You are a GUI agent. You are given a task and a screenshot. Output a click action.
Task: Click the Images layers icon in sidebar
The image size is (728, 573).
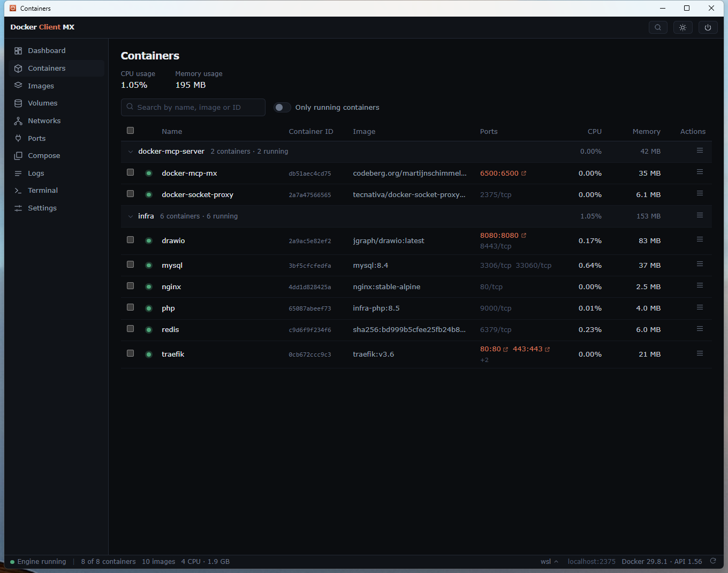pyautogui.click(x=18, y=86)
